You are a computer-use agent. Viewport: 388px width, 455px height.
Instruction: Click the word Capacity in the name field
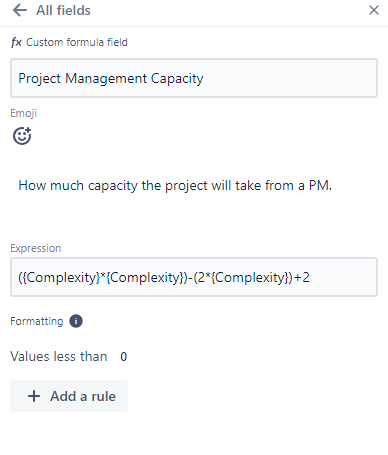click(177, 79)
